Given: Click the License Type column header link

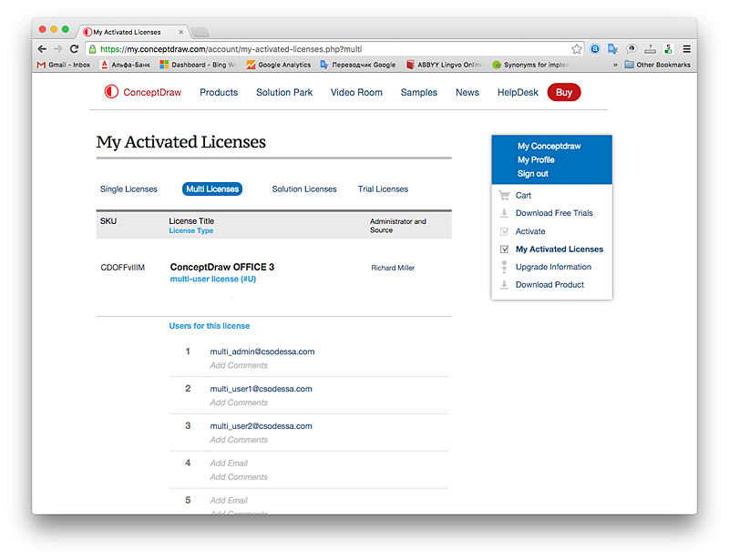Looking at the screenshot, I should click(191, 230).
